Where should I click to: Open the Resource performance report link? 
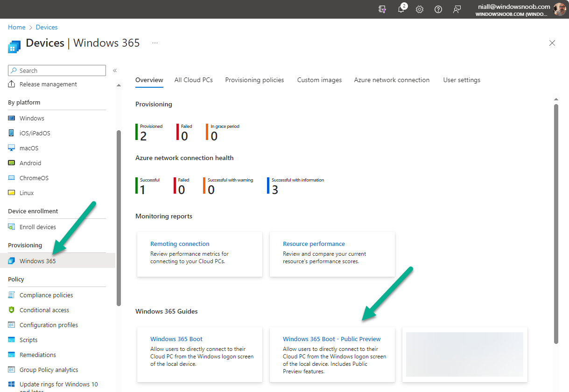314,244
